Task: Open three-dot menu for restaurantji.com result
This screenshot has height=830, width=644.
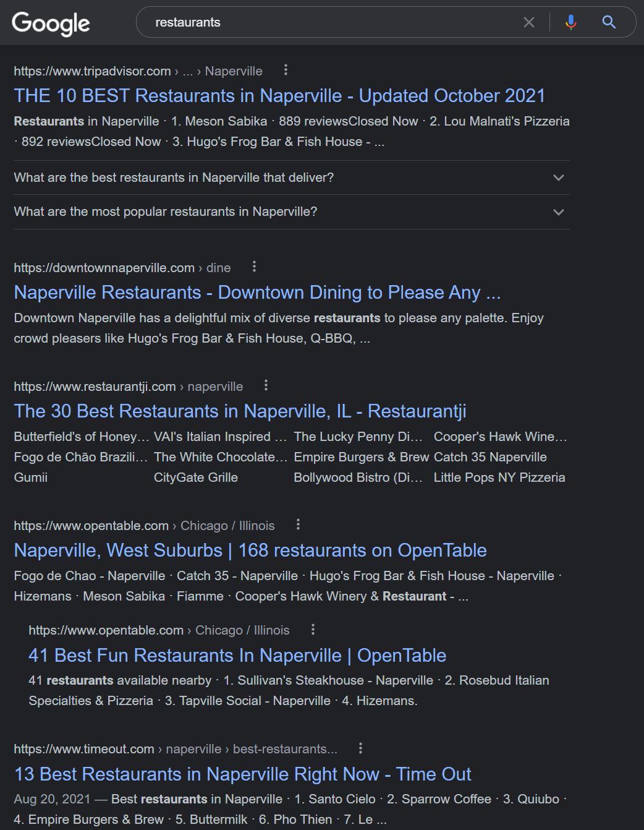Action: (266, 386)
